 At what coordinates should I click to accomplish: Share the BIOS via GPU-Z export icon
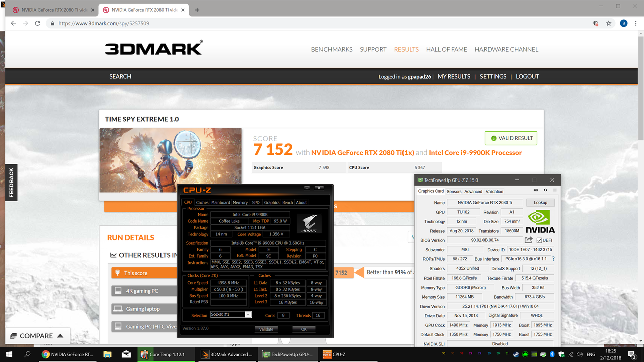click(x=529, y=240)
